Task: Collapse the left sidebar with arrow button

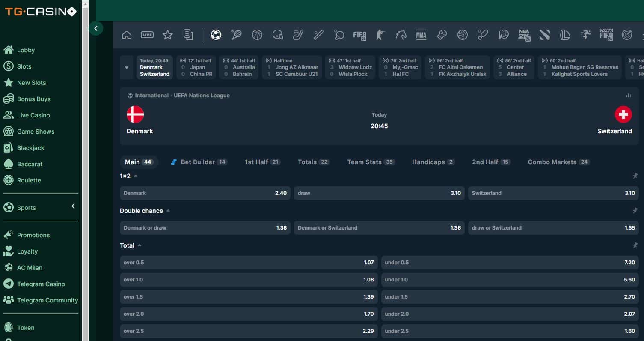Action: tap(96, 28)
